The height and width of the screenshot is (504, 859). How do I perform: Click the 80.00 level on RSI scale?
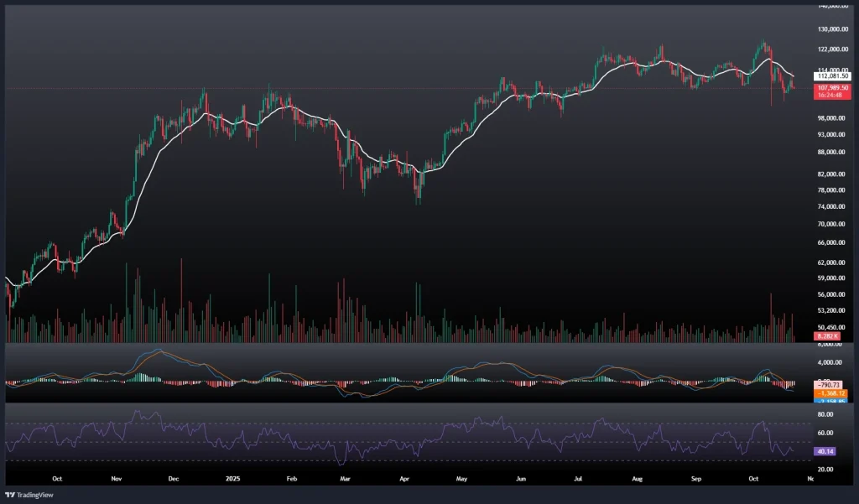coord(825,414)
